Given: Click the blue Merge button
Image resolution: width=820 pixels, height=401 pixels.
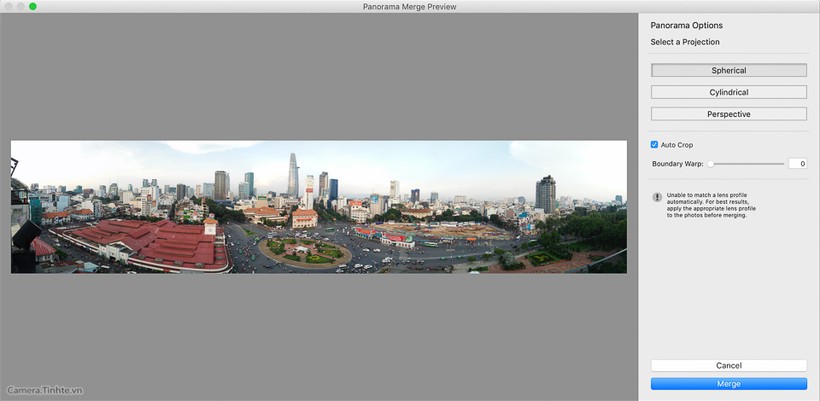Looking at the screenshot, I should (x=728, y=384).
